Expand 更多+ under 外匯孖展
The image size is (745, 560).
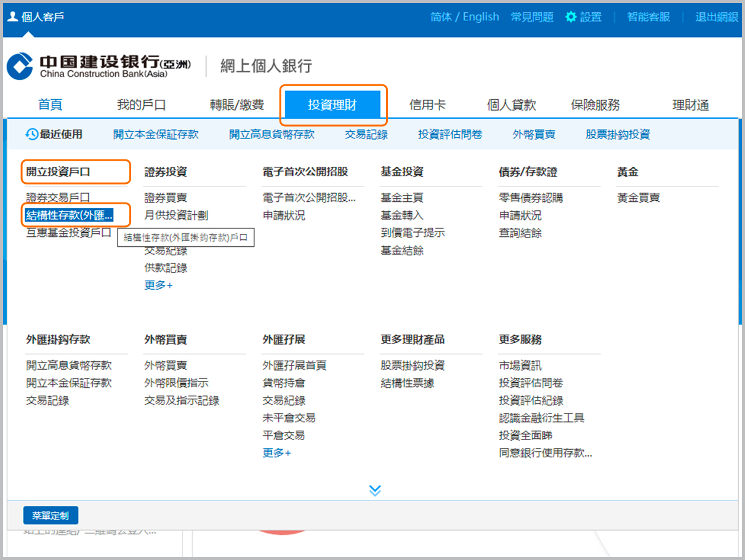(276, 453)
